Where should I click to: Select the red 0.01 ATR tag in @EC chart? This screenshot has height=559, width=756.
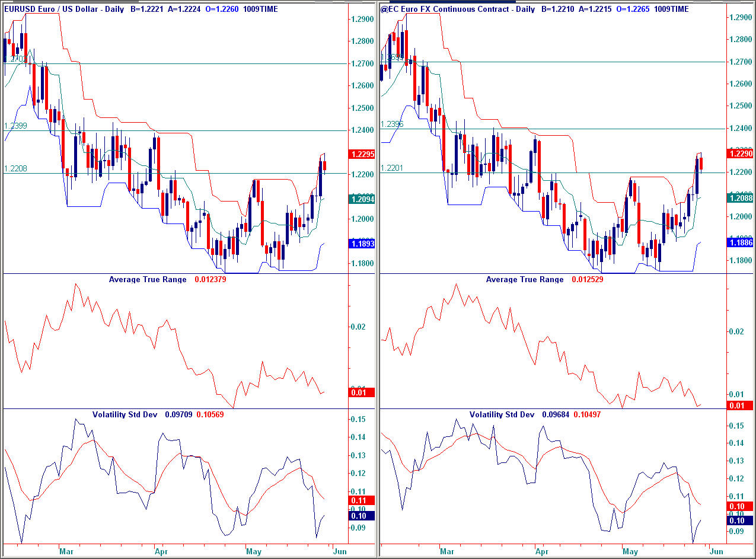point(739,405)
